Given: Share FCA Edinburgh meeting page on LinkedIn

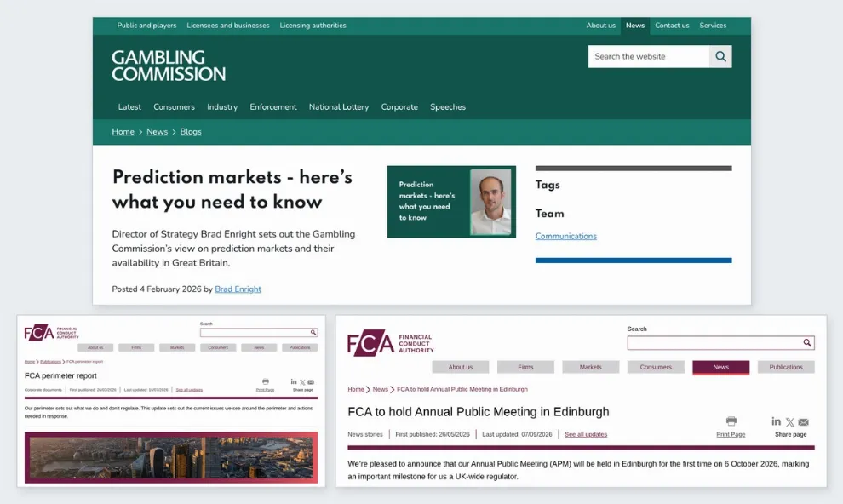Looking at the screenshot, I should tap(776, 421).
